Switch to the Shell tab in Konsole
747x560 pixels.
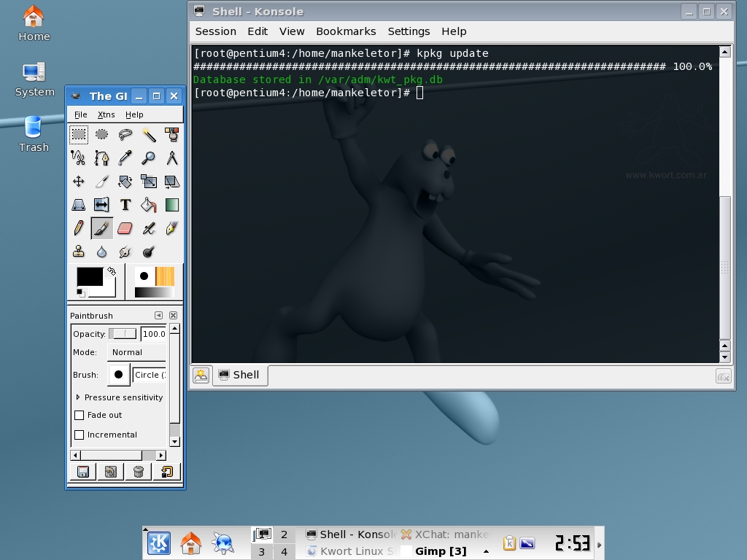pyautogui.click(x=239, y=376)
